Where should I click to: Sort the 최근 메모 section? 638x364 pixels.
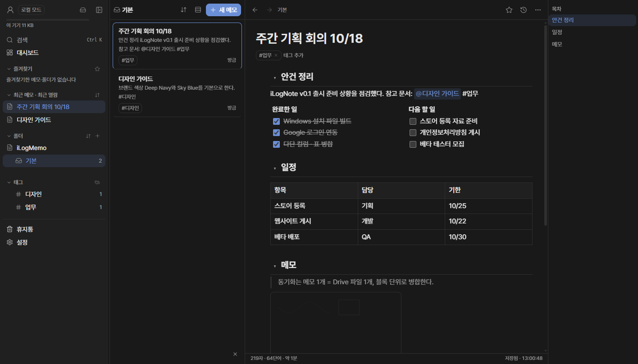click(97, 95)
